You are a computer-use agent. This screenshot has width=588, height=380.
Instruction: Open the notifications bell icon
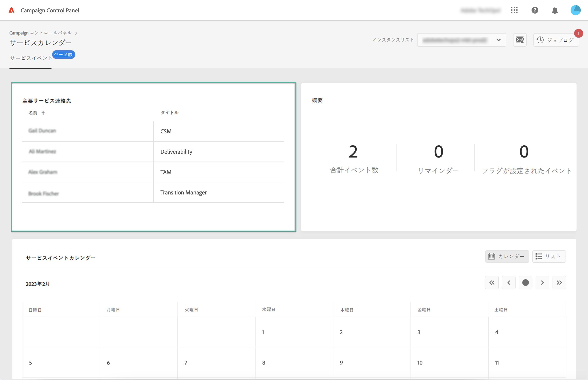(x=555, y=10)
